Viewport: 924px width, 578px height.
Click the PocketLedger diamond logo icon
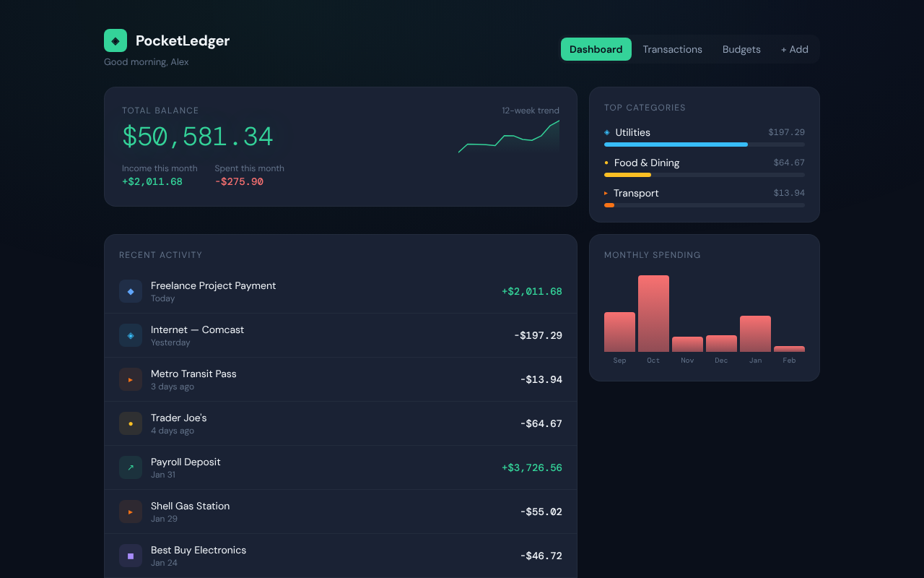[x=115, y=40]
